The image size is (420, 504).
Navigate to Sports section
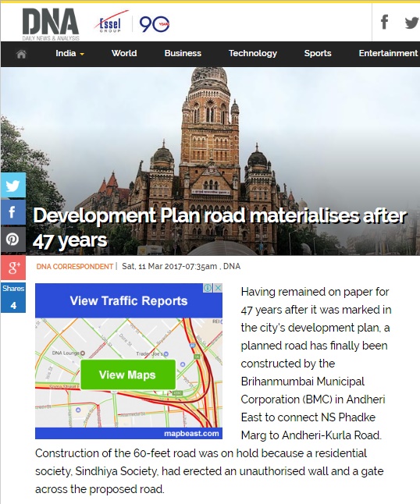click(x=318, y=53)
